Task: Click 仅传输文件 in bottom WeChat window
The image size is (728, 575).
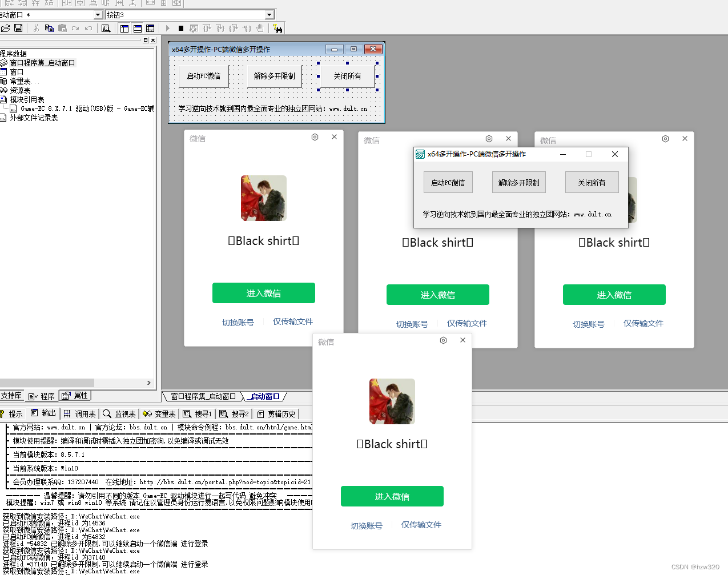Action: [x=421, y=525]
